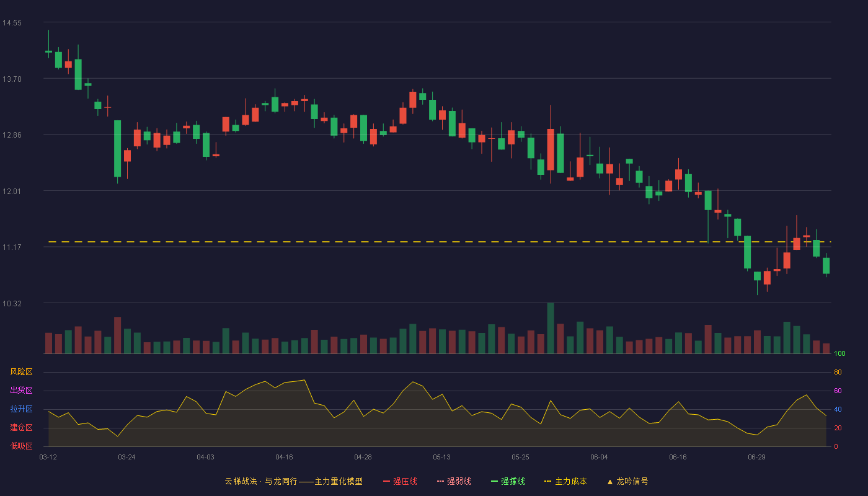Click the 06-29 date axis label

click(x=756, y=457)
